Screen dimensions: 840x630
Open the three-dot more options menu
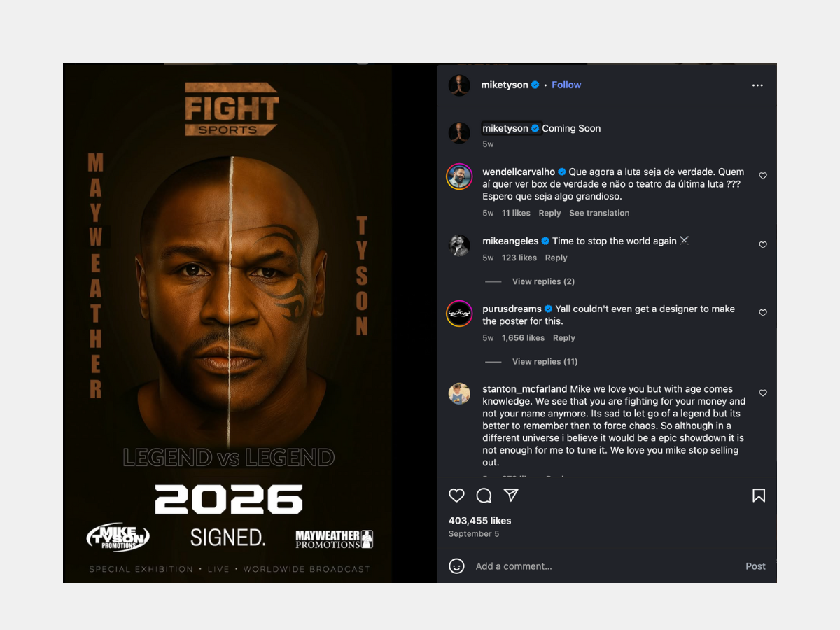[x=757, y=85]
